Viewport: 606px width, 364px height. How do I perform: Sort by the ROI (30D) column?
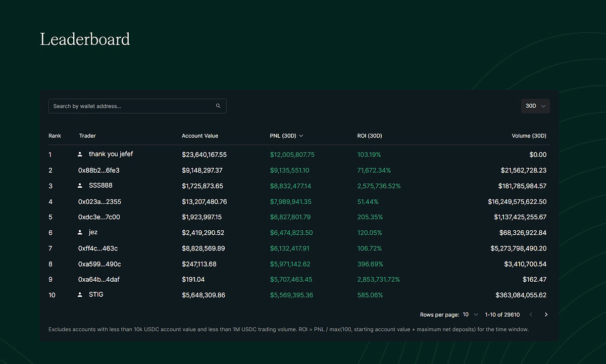click(x=370, y=135)
